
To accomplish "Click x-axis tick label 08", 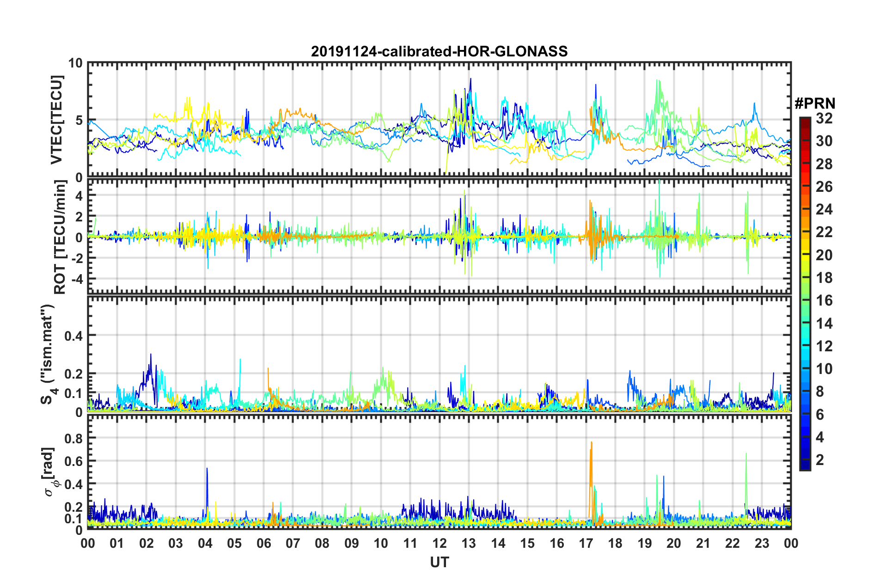I will coord(322,543).
